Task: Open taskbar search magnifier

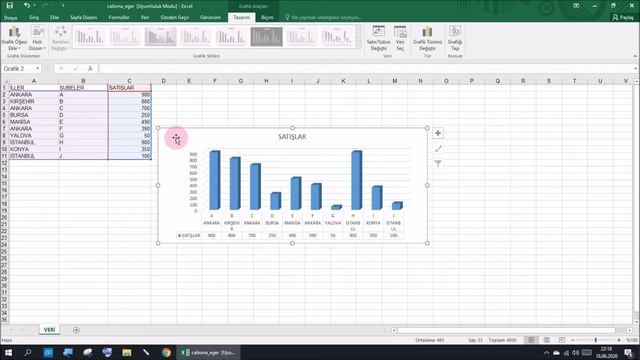Action: 28,352
